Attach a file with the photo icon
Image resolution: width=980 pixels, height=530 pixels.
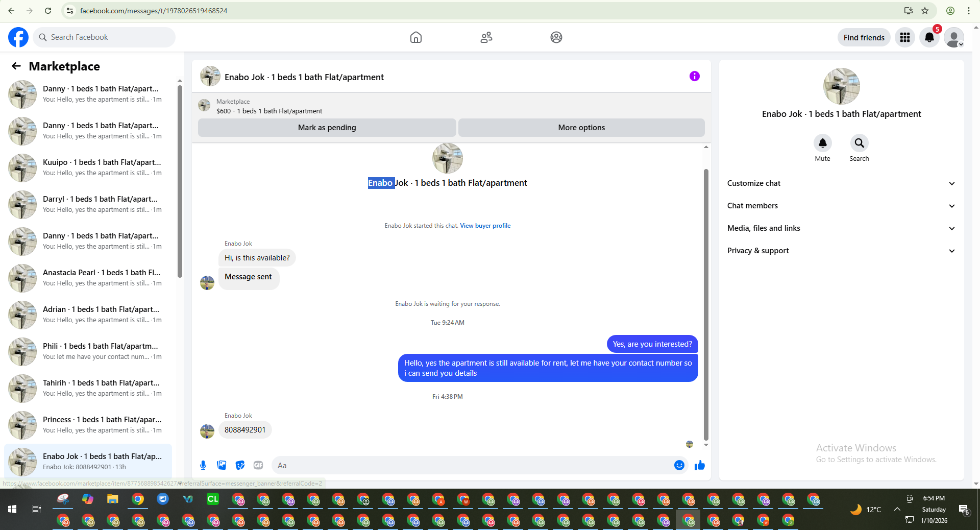pyautogui.click(x=222, y=465)
